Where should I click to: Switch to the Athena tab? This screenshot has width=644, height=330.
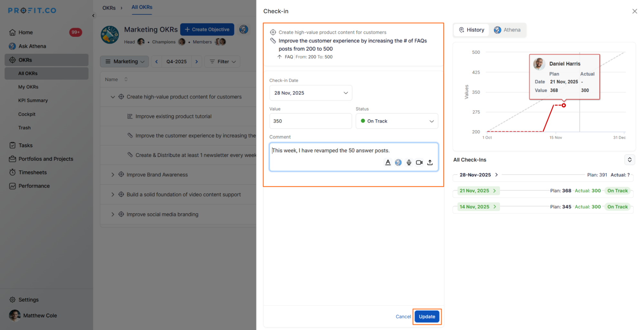tap(507, 30)
